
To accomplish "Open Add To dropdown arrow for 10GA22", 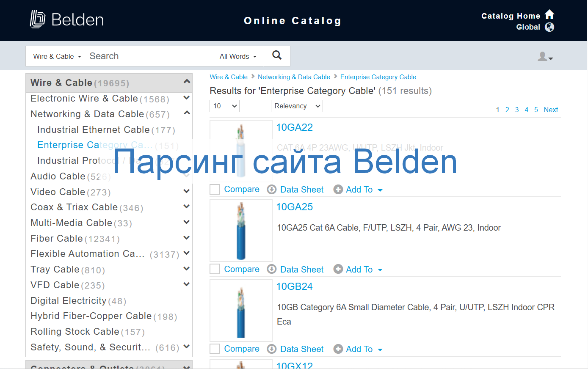I will [x=380, y=190].
